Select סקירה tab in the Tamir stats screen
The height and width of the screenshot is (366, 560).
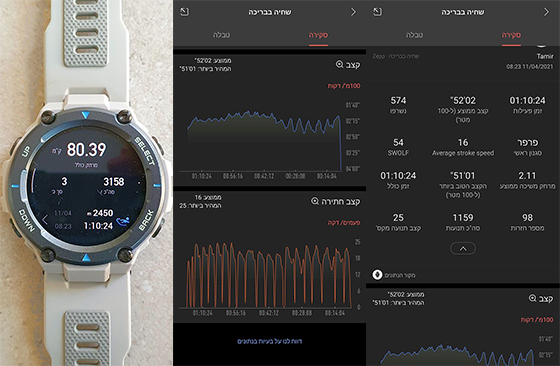(x=511, y=35)
